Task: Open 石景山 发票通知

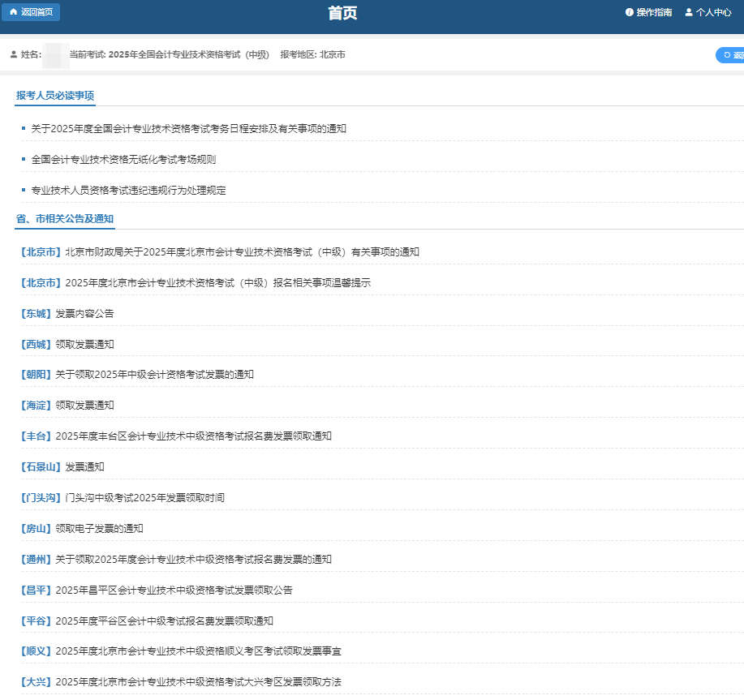Action: (x=84, y=466)
